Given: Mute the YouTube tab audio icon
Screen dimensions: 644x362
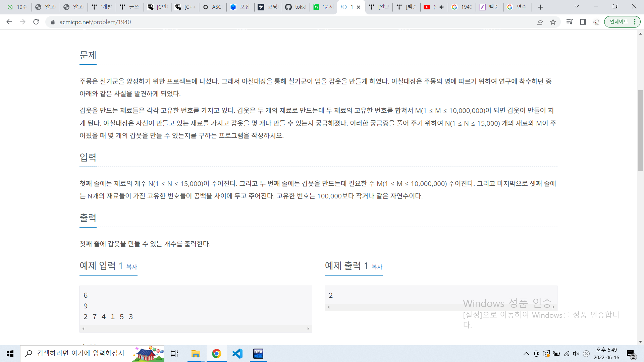Looking at the screenshot, I should click(441, 7).
